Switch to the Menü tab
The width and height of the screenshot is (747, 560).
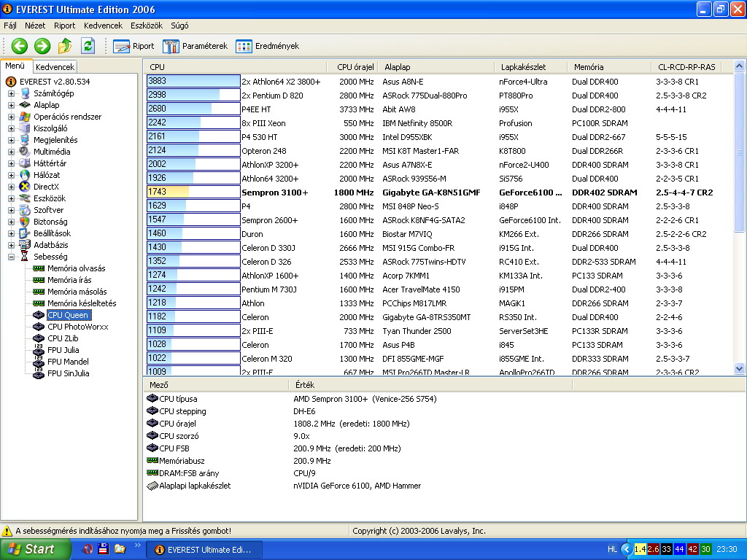tap(15, 66)
